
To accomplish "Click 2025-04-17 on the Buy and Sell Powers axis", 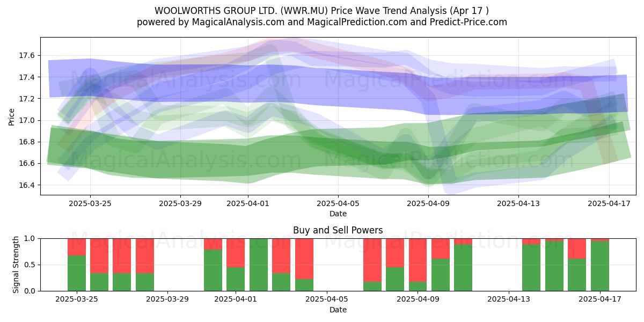I will click(x=600, y=299).
